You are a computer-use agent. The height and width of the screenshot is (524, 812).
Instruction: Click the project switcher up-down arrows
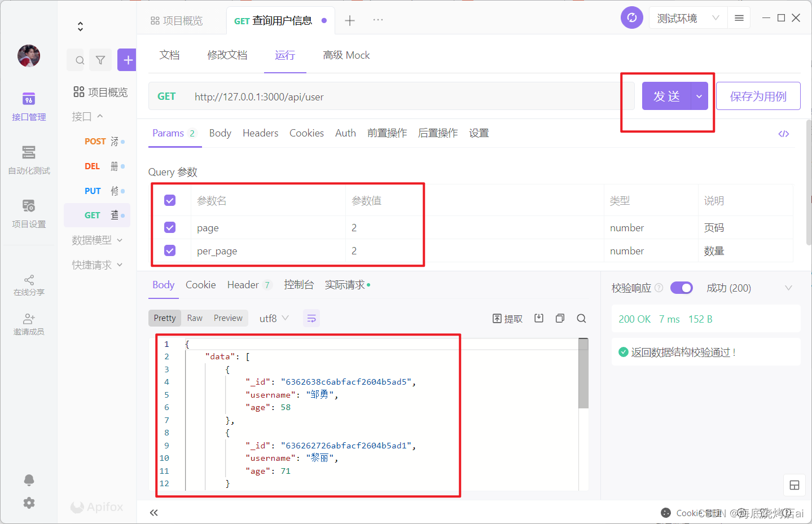[80, 27]
